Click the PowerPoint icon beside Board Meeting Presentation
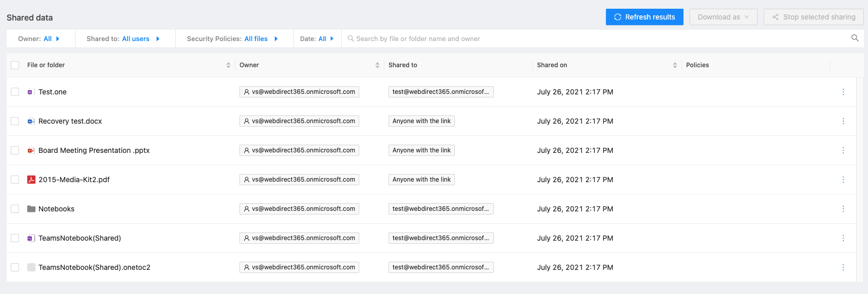This screenshot has height=294, width=868. click(31, 150)
